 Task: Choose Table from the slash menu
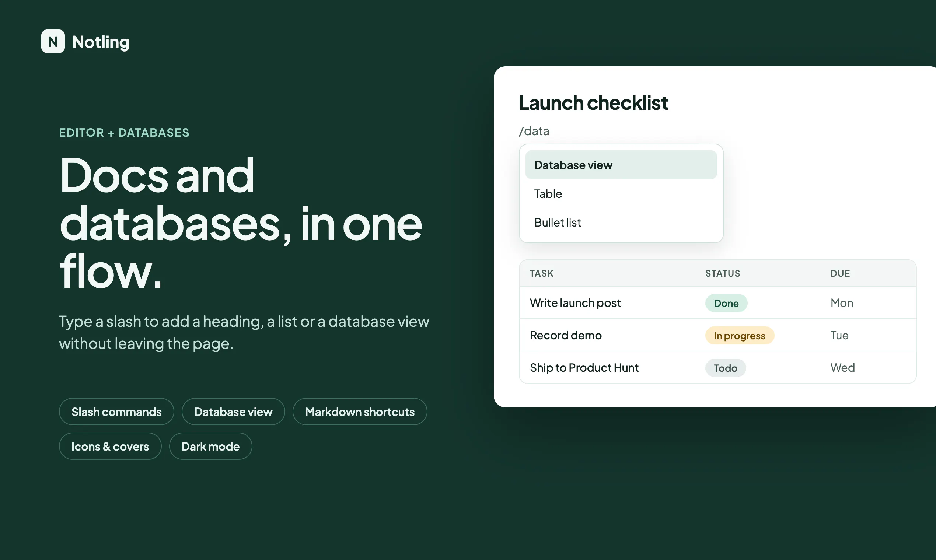[x=621, y=193]
